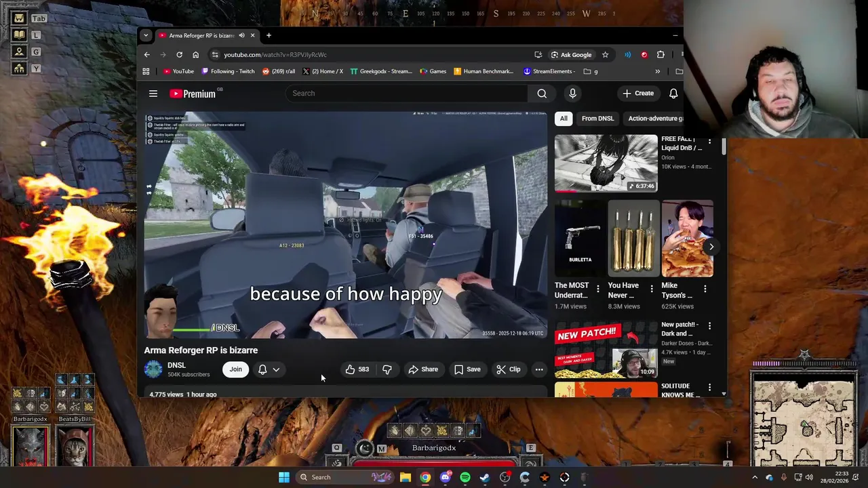Start voice search with microphone icon
This screenshot has height=488, width=868.
click(572, 94)
